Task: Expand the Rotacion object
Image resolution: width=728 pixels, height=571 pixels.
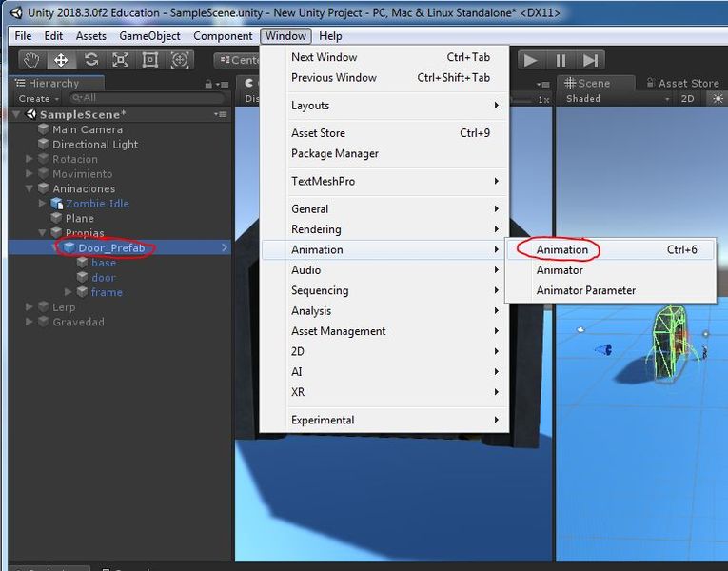Action: (30, 159)
